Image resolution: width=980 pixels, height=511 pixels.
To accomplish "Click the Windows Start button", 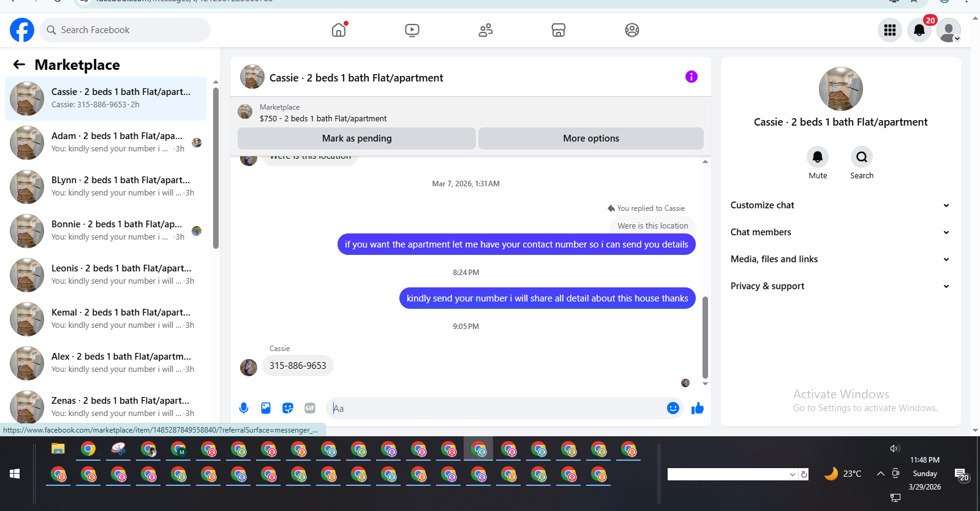I will tap(15, 474).
